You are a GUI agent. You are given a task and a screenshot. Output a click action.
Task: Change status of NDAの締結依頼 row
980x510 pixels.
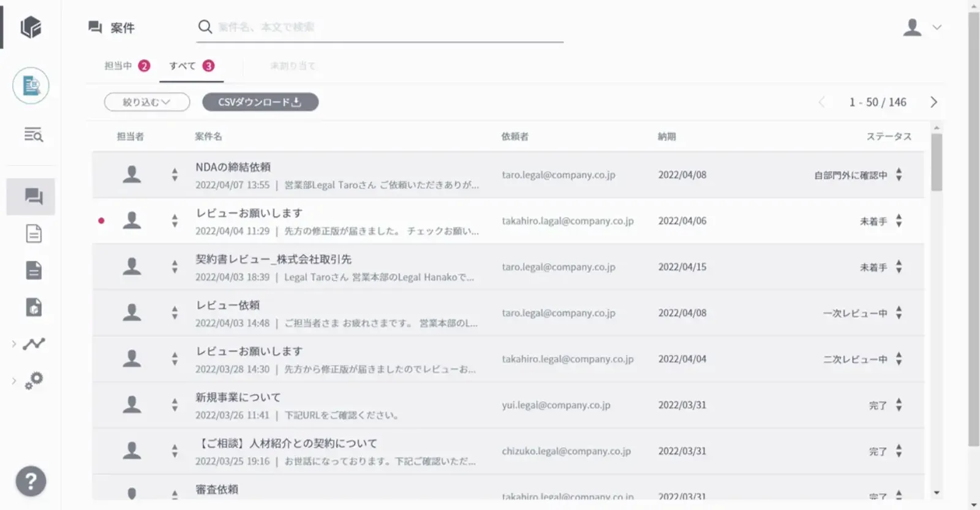[x=899, y=175]
